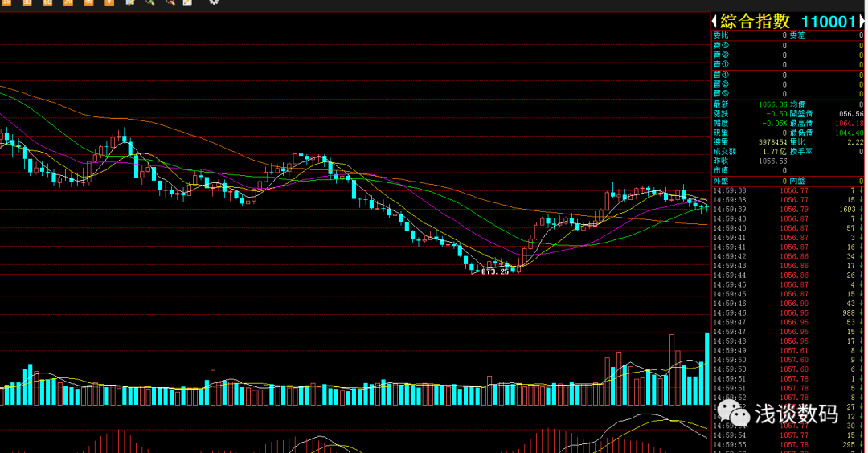Click the tallest rightmost cyan volume bar
The height and width of the screenshot is (453, 868).
tap(707, 369)
